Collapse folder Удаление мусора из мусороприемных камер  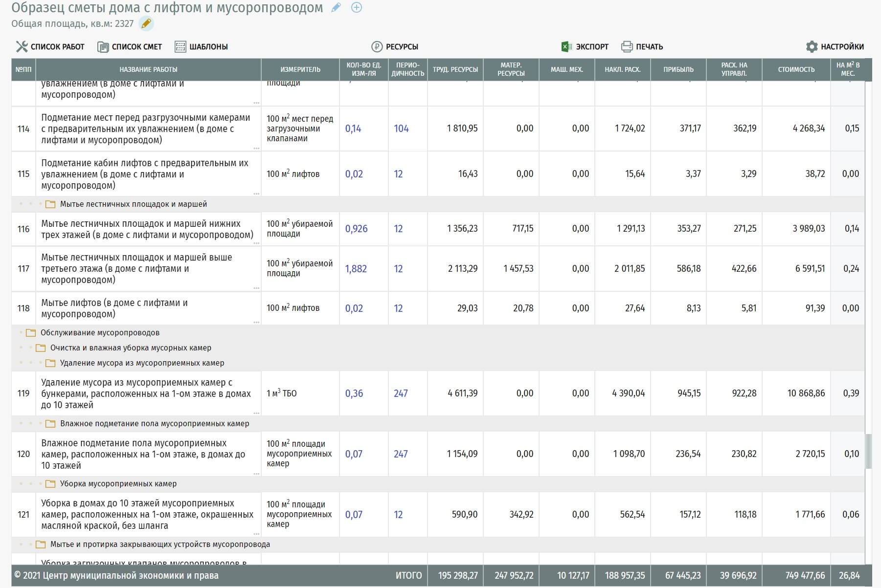pyautogui.click(x=50, y=363)
